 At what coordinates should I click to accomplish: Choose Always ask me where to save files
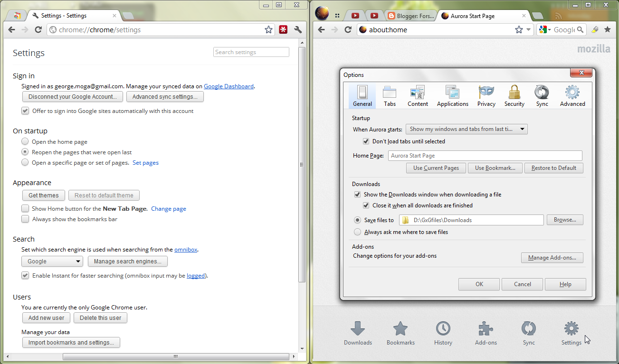[x=357, y=232]
